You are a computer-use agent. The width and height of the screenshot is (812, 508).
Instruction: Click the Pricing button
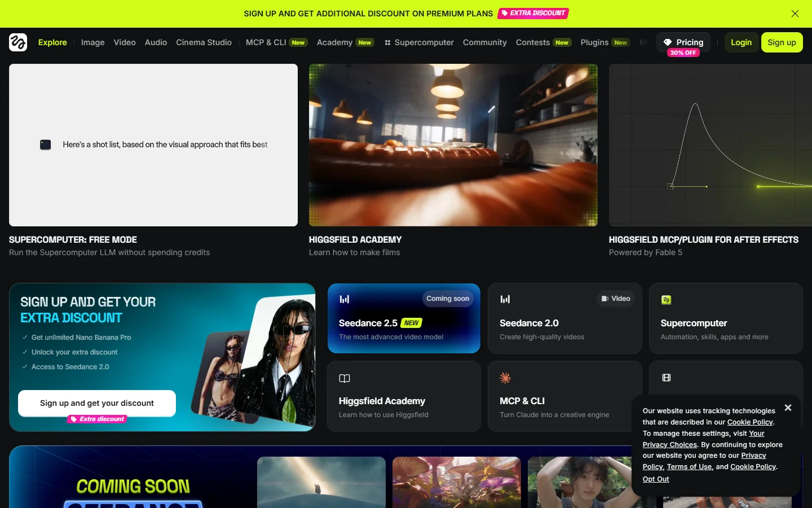click(683, 43)
